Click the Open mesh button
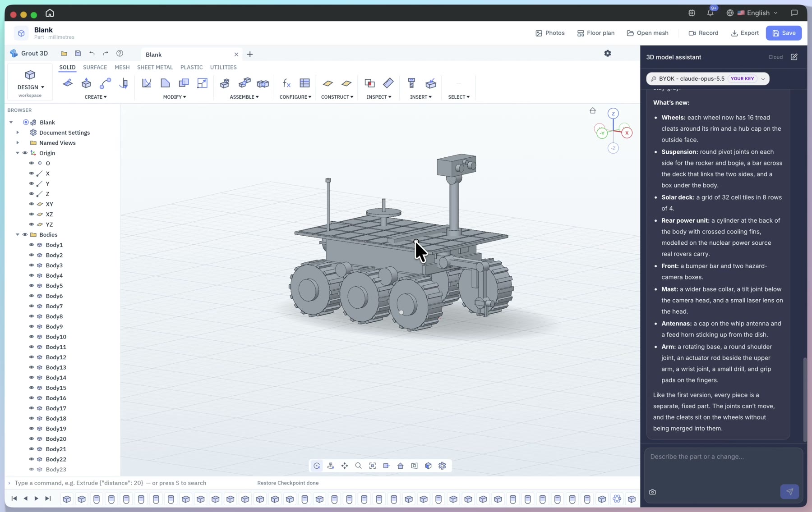The image size is (812, 512). [647, 33]
